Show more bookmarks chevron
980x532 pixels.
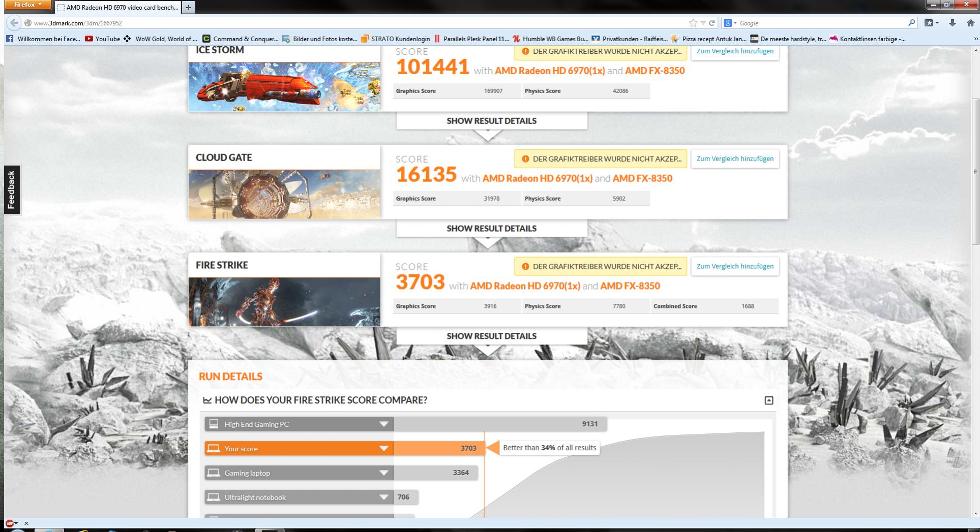point(975,39)
